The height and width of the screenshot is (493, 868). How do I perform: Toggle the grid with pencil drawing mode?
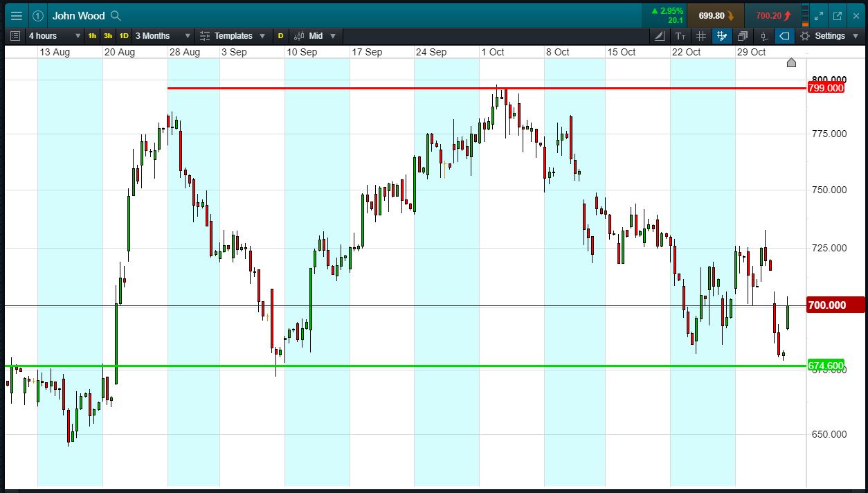coord(722,36)
